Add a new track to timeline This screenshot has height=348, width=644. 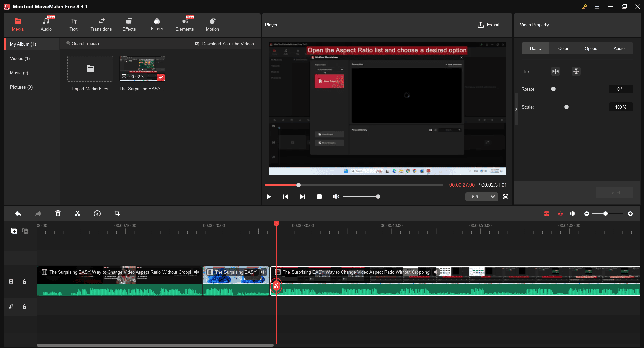pos(14,231)
